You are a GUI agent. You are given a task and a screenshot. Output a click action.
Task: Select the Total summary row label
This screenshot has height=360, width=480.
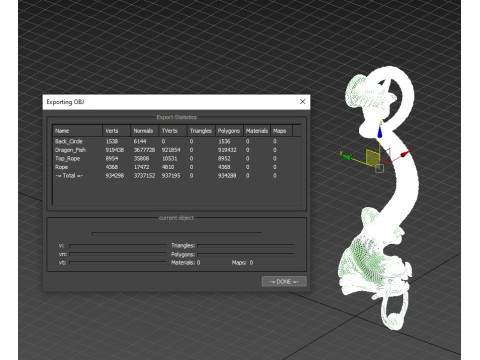point(69,176)
